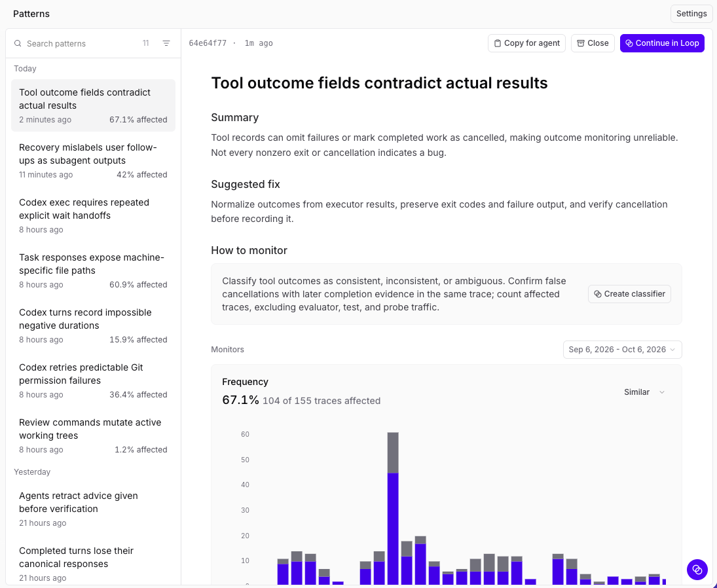Continue in Loop
Screen dimensions: 717x588
662,43
